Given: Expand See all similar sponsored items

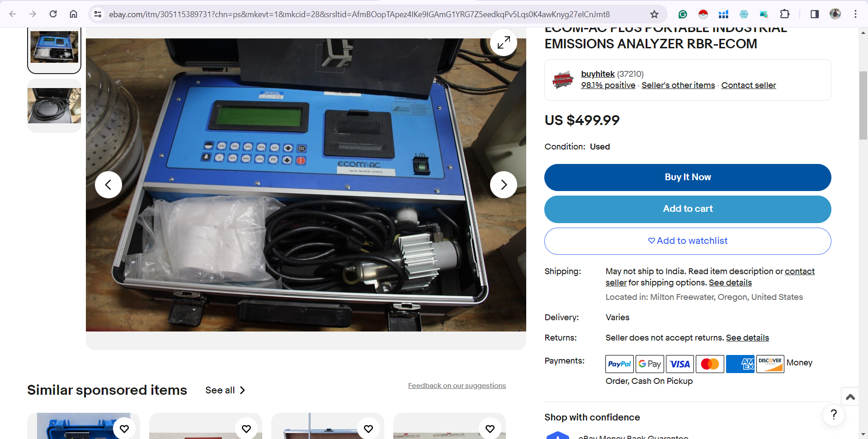Looking at the screenshot, I should pos(225,390).
